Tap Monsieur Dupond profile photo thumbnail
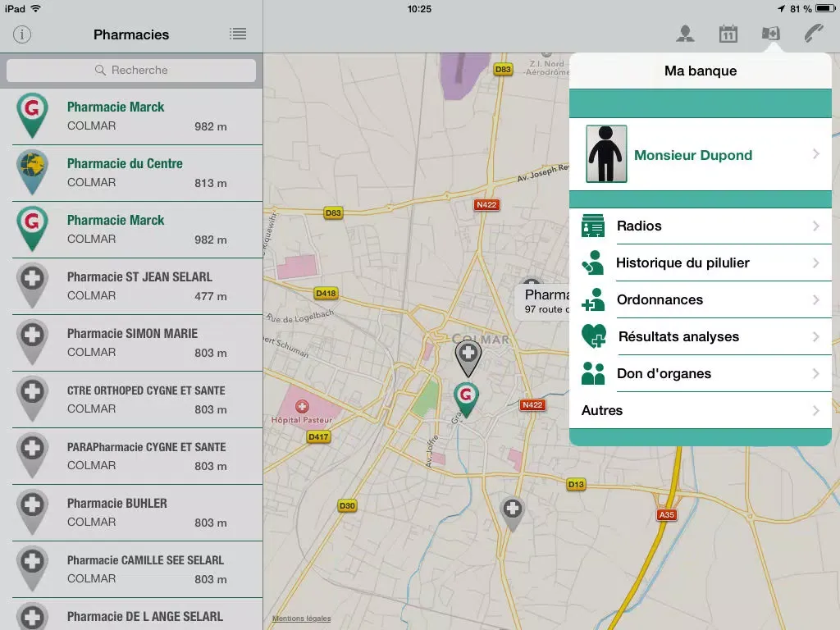This screenshot has height=630, width=840. click(606, 153)
